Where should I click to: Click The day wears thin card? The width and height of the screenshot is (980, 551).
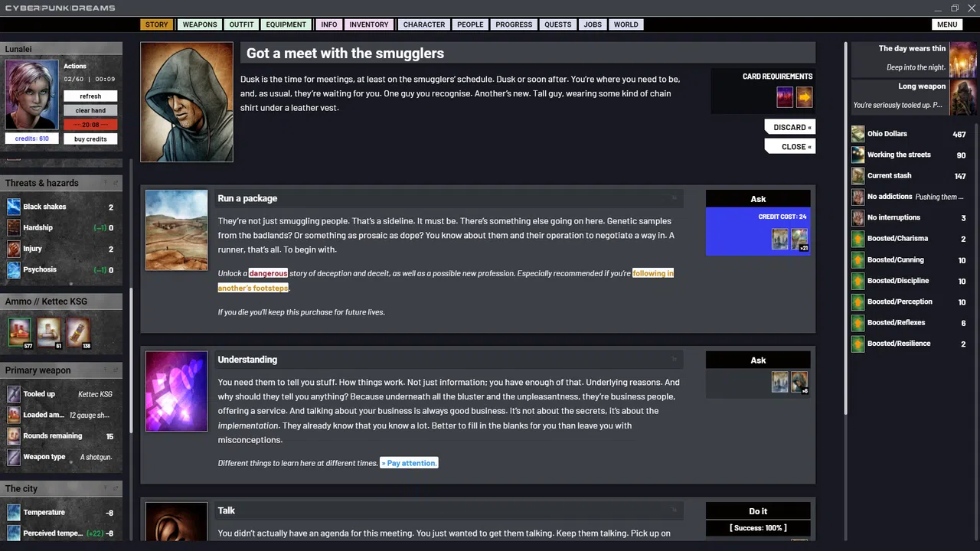(x=915, y=58)
